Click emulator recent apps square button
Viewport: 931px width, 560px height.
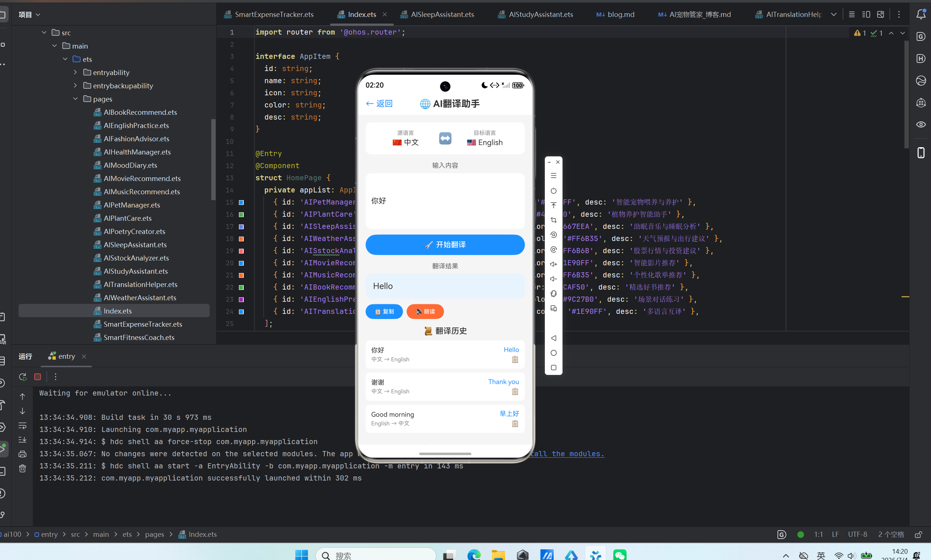pyautogui.click(x=553, y=368)
